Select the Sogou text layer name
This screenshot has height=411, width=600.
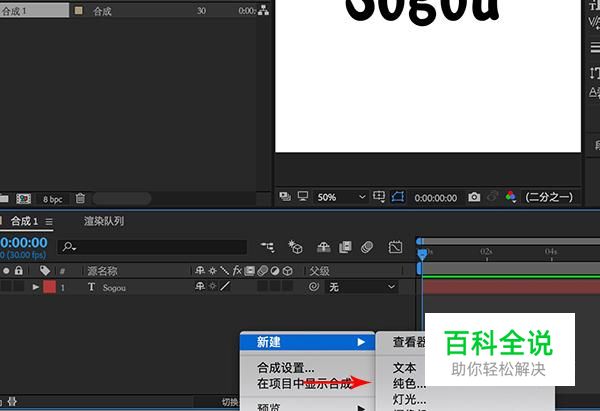pos(114,288)
